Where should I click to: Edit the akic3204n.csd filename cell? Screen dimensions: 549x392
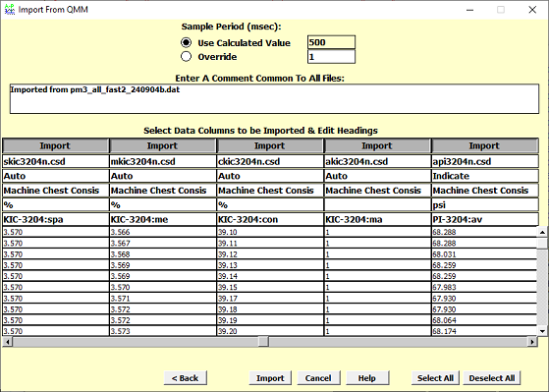[377, 161]
